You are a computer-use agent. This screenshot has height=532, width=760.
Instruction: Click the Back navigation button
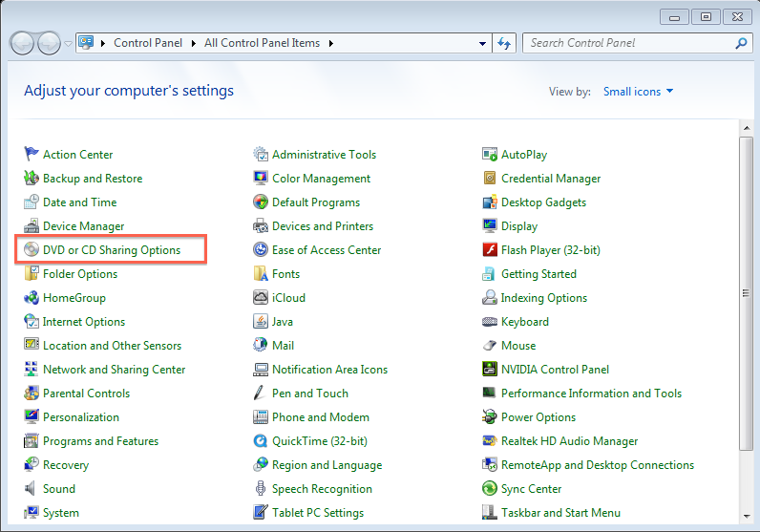22,44
